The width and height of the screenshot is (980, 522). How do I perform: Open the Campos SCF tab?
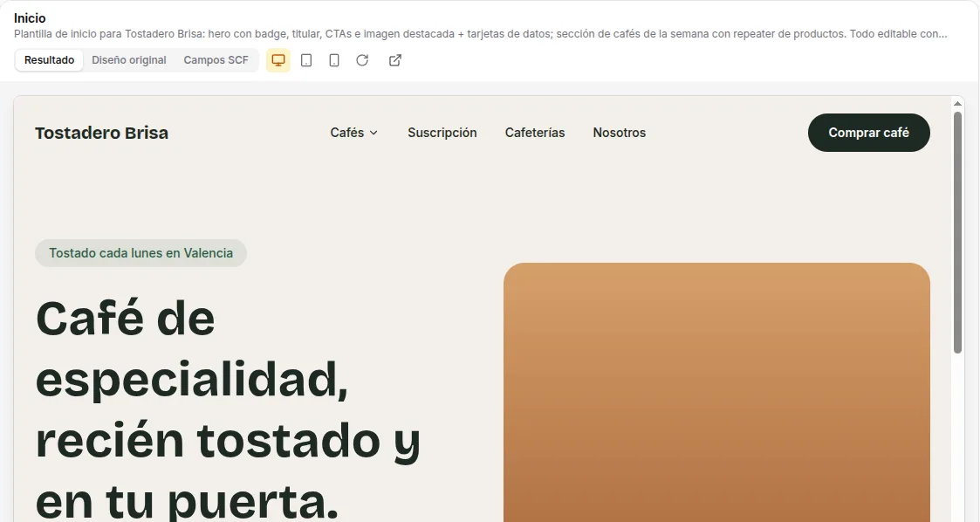coord(216,60)
